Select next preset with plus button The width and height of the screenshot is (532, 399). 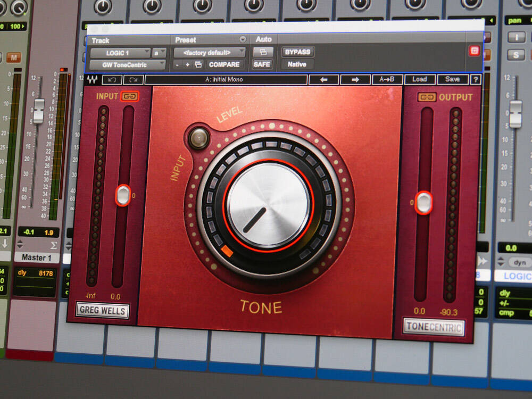pos(187,64)
